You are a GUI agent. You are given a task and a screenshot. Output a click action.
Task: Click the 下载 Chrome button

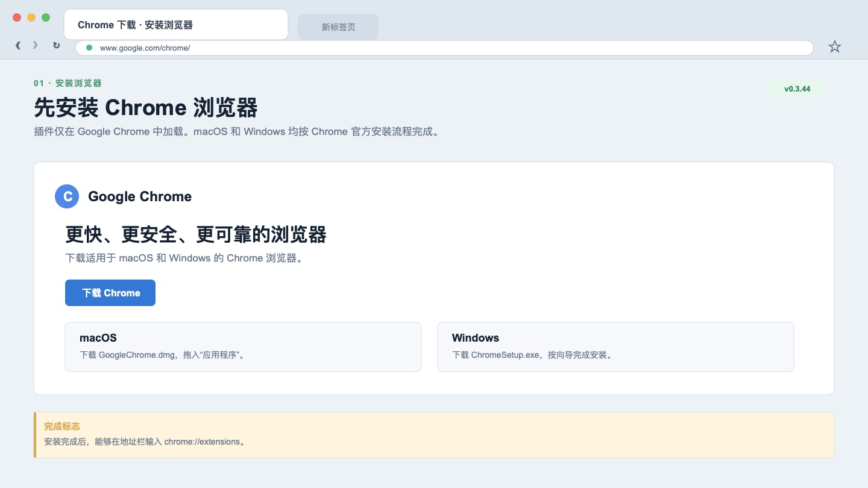110,293
